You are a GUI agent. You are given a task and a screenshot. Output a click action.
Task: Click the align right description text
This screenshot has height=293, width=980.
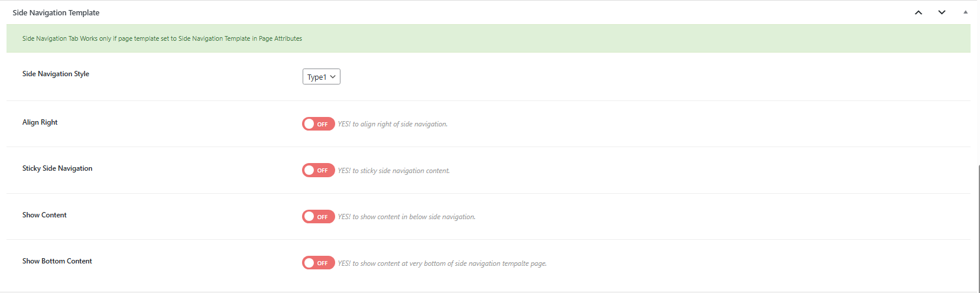point(392,124)
